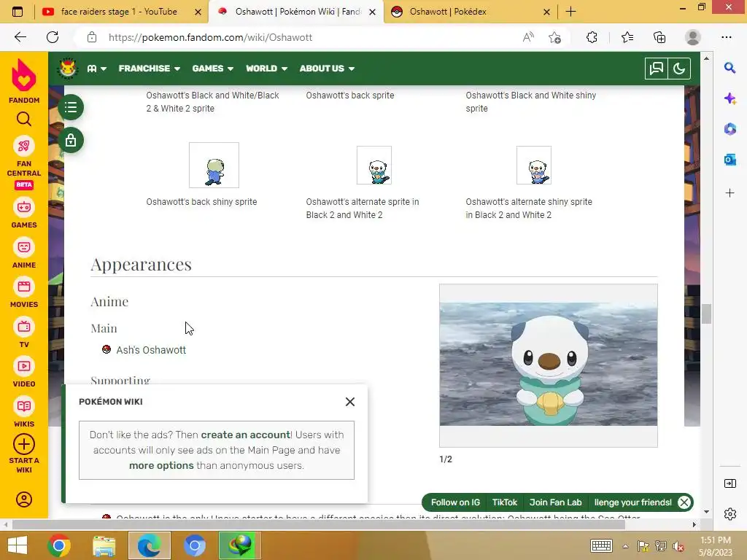The width and height of the screenshot is (747, 560).
Task: Refresh the current page
Action: click(53, 37)
